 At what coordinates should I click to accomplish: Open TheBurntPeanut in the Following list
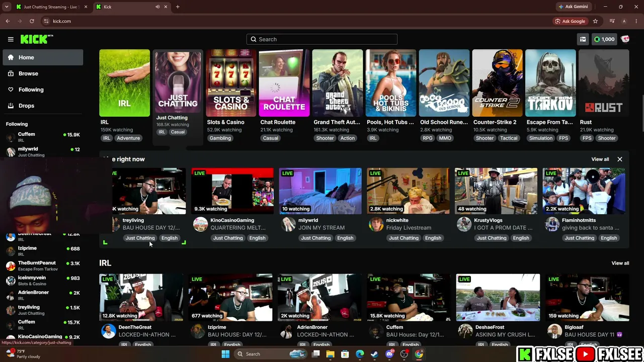click(43, 265)
